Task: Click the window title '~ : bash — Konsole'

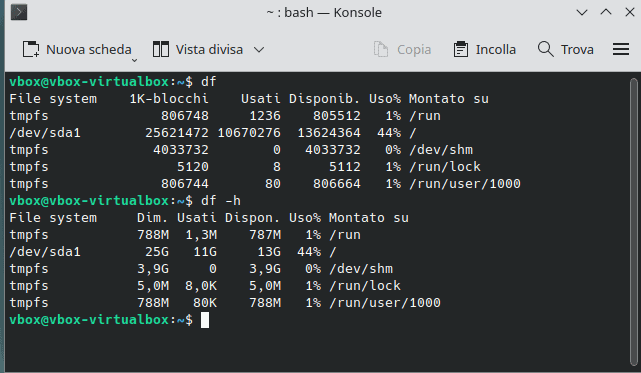Action: point(324,13)
